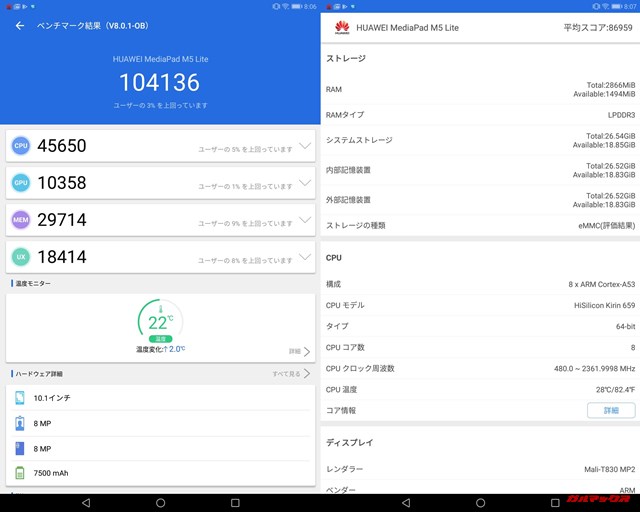Tap the システムストレージ row label

tap(359, 140)
